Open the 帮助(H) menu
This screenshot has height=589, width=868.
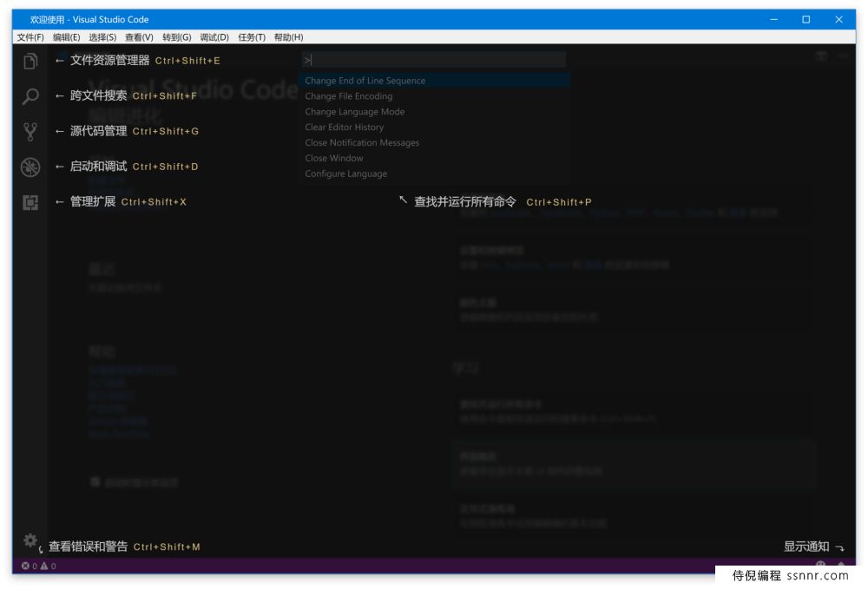click(x=288, y=37)
